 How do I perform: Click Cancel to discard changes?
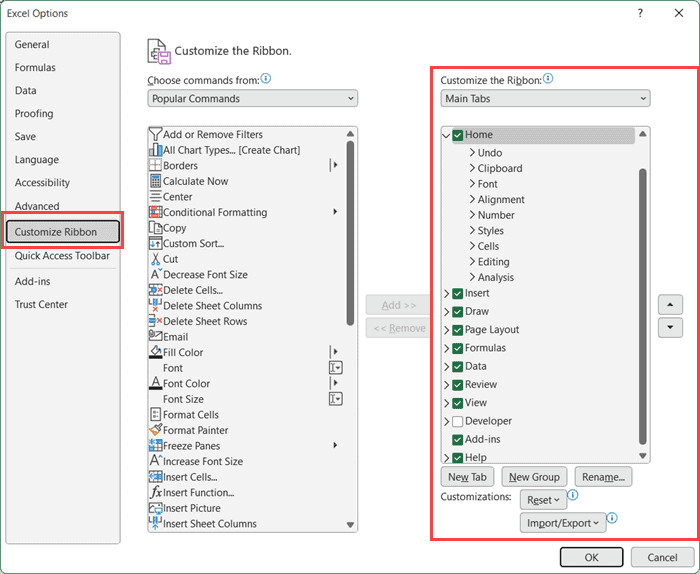(x=662, y=557)
